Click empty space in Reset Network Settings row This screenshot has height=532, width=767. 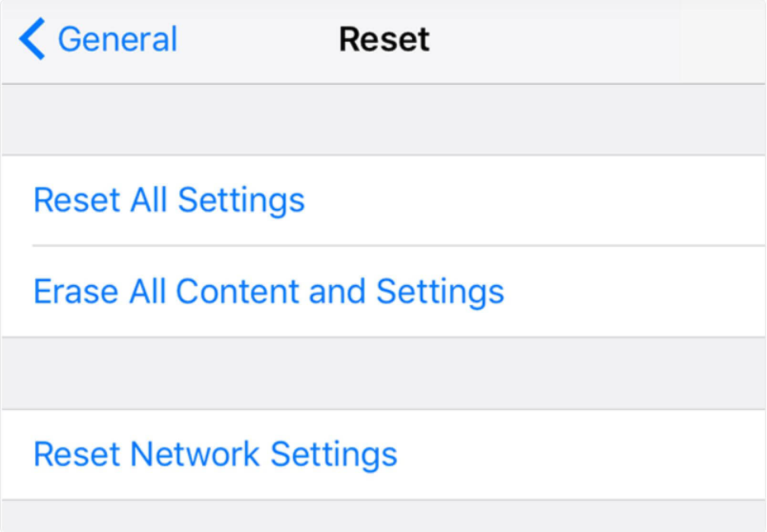pos(582,454)
